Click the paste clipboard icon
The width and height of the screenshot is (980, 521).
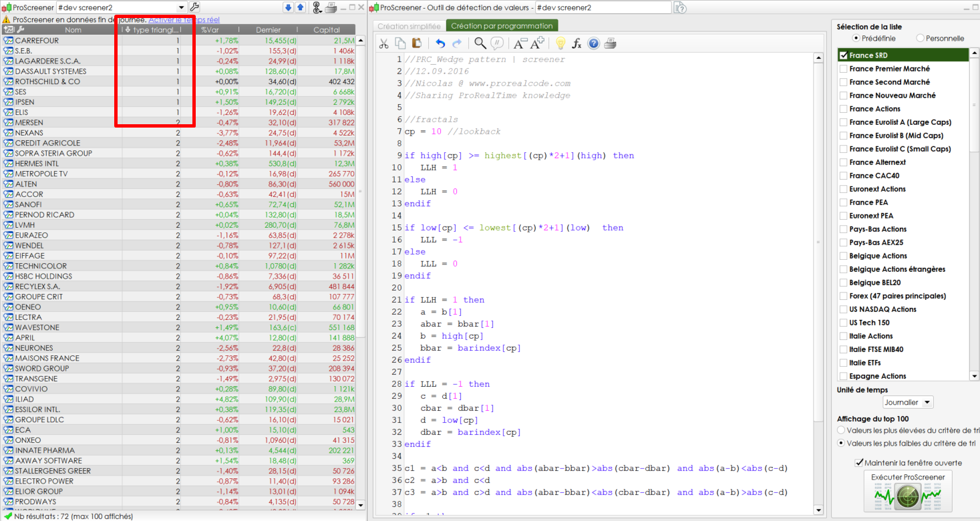(417, 43)
